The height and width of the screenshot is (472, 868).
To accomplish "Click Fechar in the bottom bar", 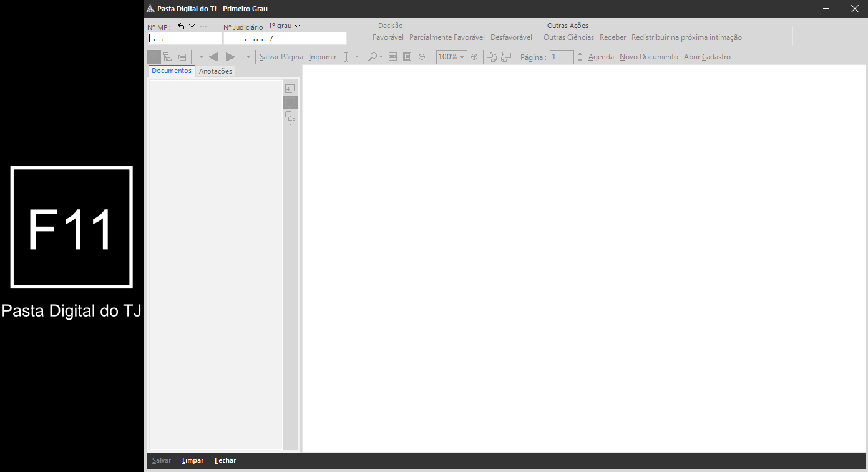I will pos(225,460).
